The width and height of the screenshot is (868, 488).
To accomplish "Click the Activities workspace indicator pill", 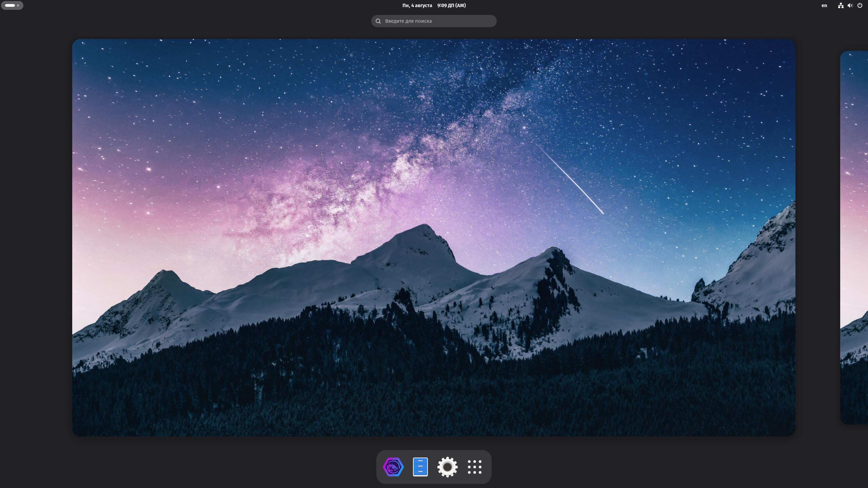I will pyautogui.click(x=12, y=5).
